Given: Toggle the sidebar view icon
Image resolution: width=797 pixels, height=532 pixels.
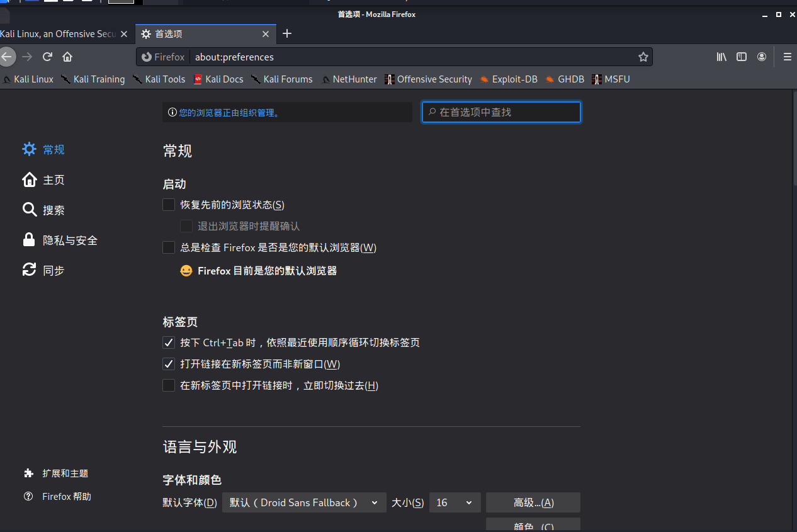Looking at the screenshot, I should coord(742,57).
